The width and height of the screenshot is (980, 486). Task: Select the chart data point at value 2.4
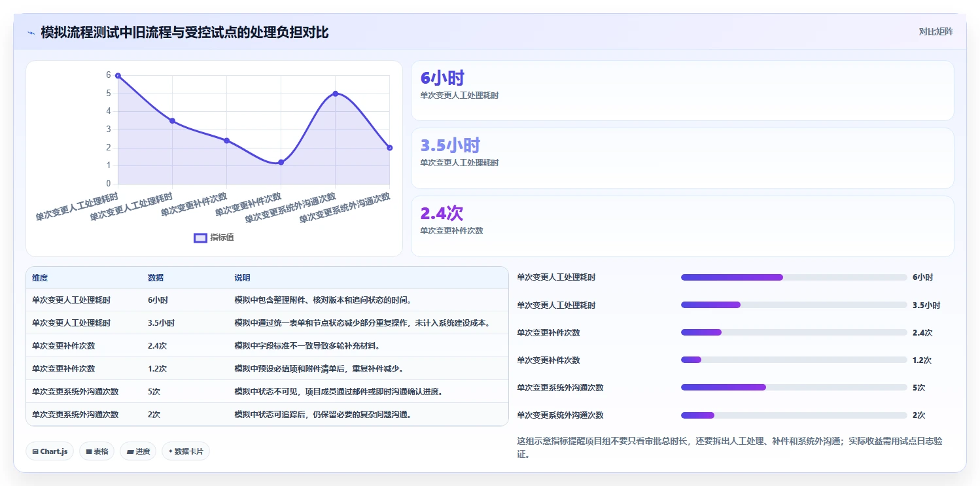(226, 141)
